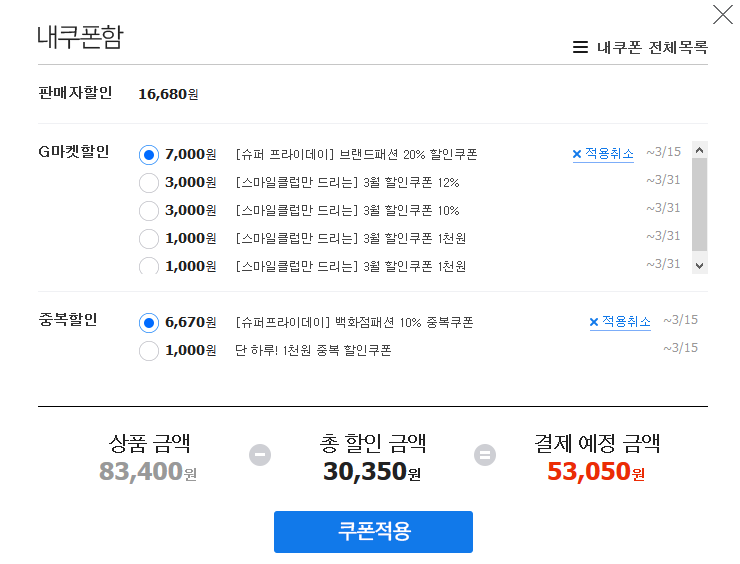Select the 7,000원 브랜드패션 20% coupon
The height and width of the screenshot is (564, 740).
(x=149, y=155)
